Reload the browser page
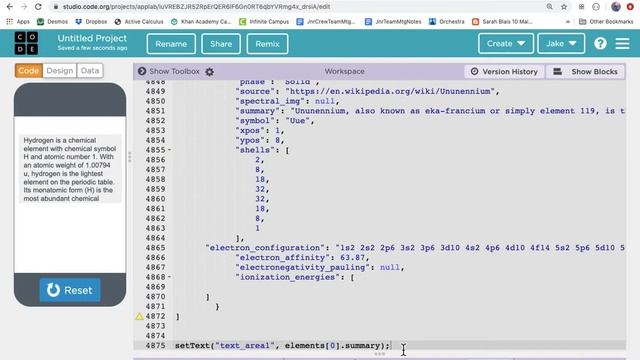 coord(38,7)
